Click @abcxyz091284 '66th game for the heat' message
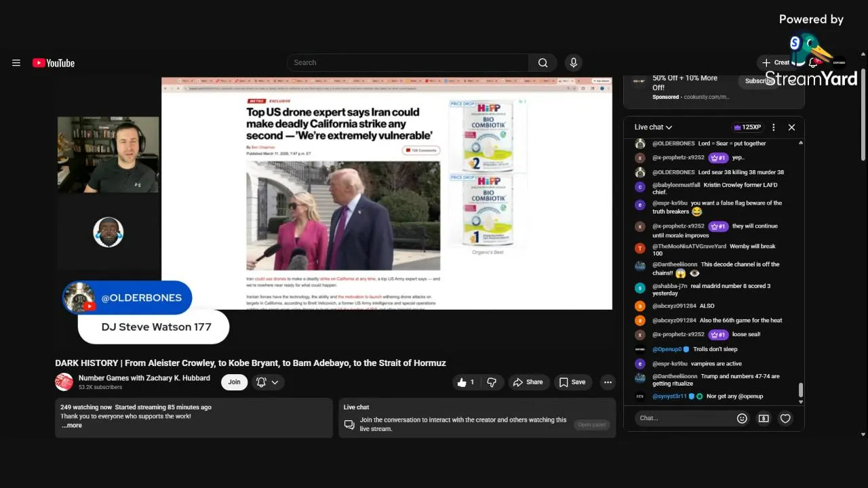868x488 pixels. click(x=717, y=321)
